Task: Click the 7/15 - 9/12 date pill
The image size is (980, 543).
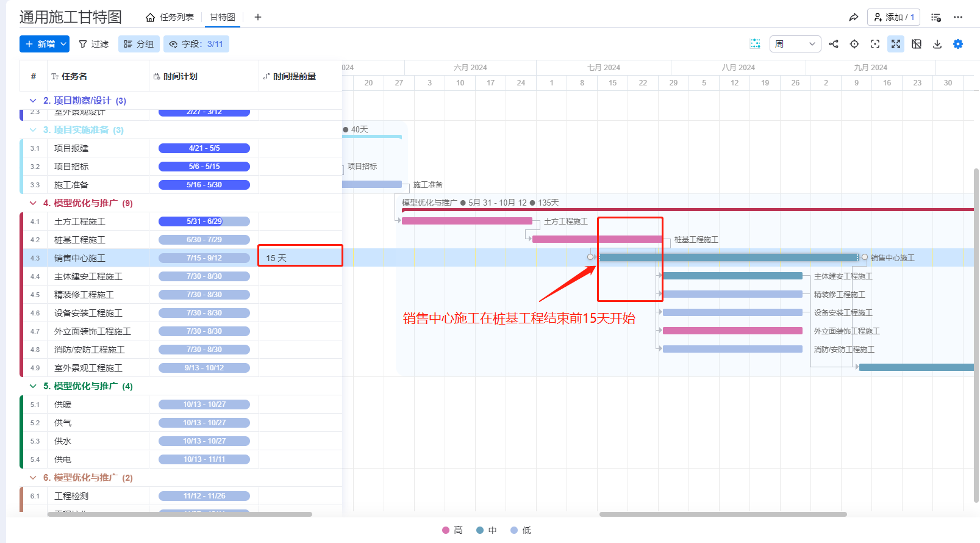Action: [x=204, y=258]
